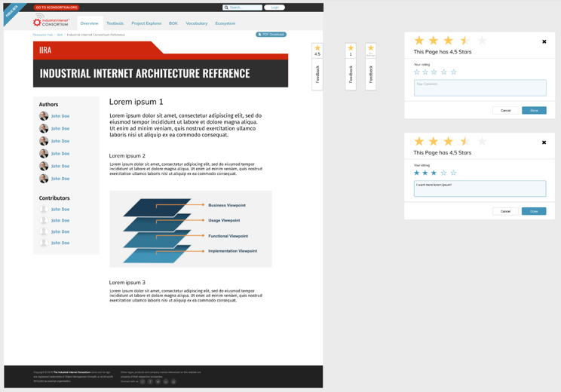561x392 pixels.
Task: Click the 'Lorem ipsum 2' heading
Action: [x=127, y=156]
